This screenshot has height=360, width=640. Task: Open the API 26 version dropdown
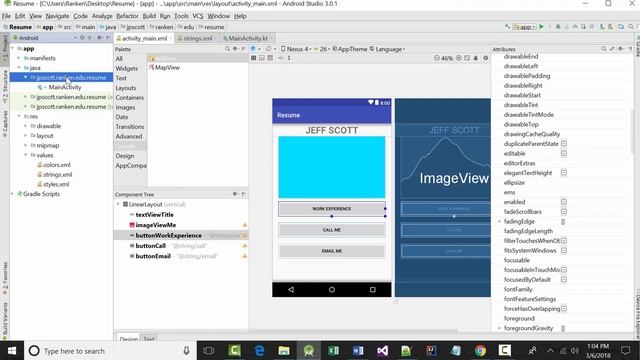pyautogui.click(x=323, y=49)
